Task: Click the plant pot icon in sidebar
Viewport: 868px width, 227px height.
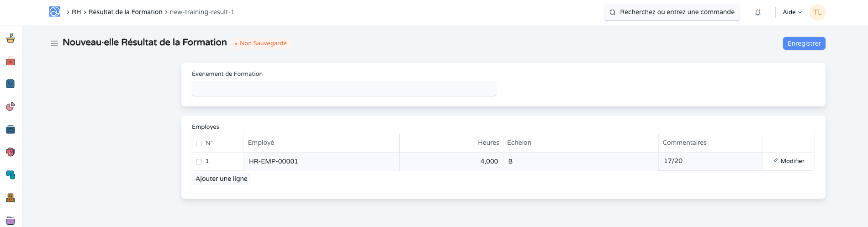Action: tap(11, 38)
